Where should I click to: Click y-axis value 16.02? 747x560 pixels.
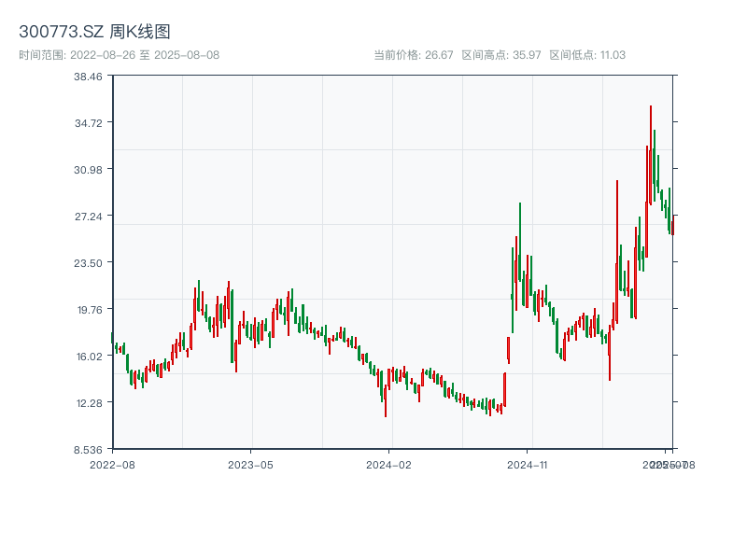tap(90, 357)
